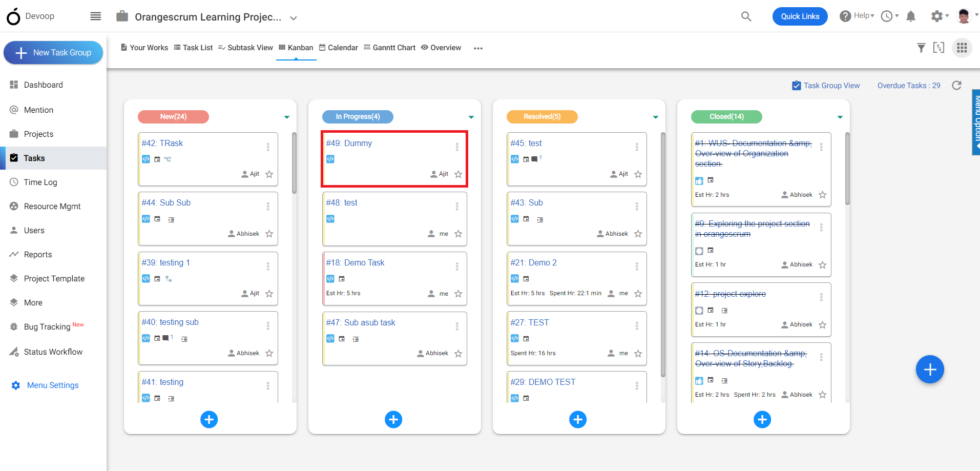
Task: Click the Closed column scrollbar
Action: [847, 169]
